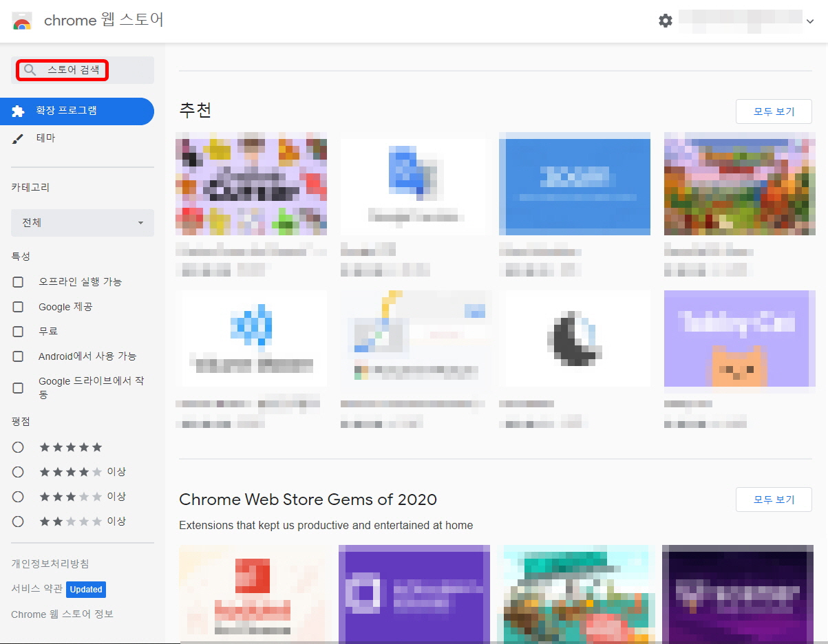Check Google 드라이브에서 작동 checkbox
This screenshot has height=644, width=828.
[x=18, y=388]
